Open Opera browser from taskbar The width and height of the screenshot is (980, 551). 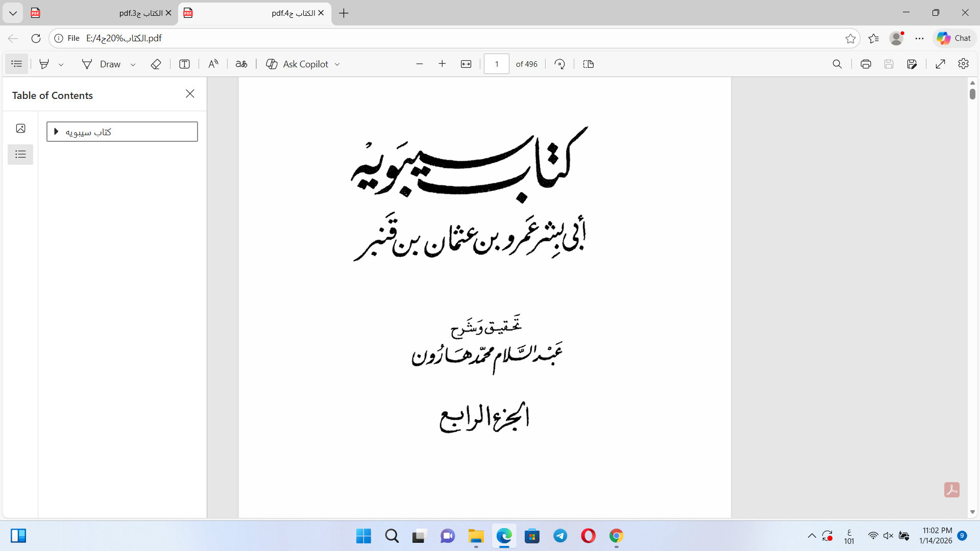click(x=589, y=536)
